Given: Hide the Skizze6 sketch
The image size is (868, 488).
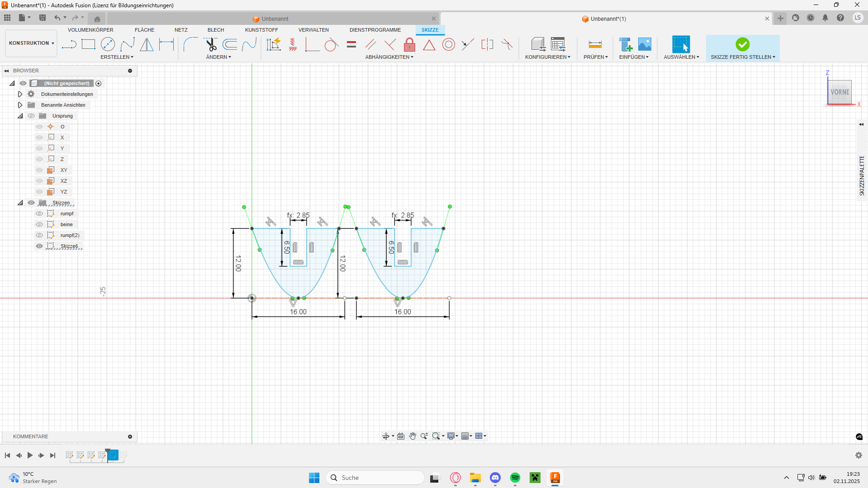Looking at the screenshot, I should [x=39, y=246].
